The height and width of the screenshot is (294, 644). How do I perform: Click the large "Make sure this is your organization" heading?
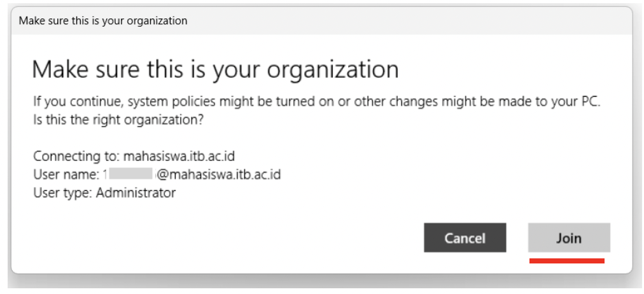pyautogui.click(x=215, y=69)
